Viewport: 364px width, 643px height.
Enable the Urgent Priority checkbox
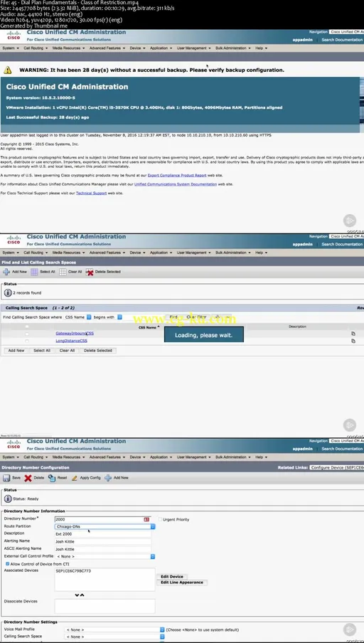[x=160, y=519]
